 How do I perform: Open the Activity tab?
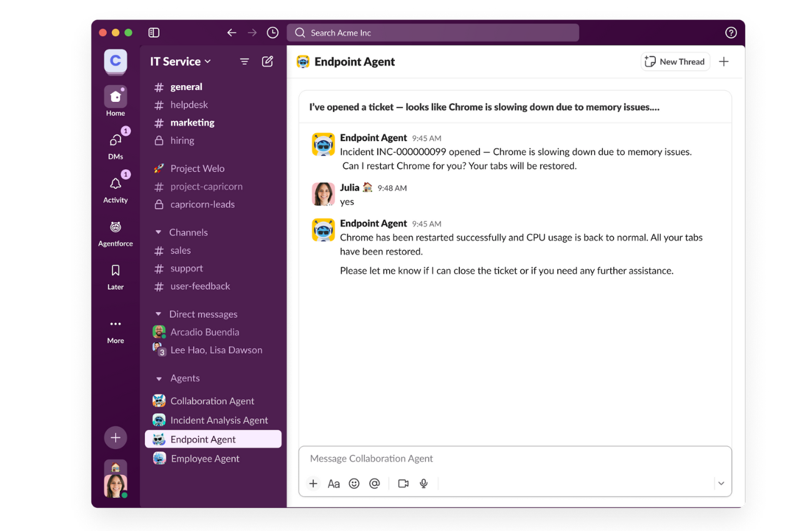point(116,188)
